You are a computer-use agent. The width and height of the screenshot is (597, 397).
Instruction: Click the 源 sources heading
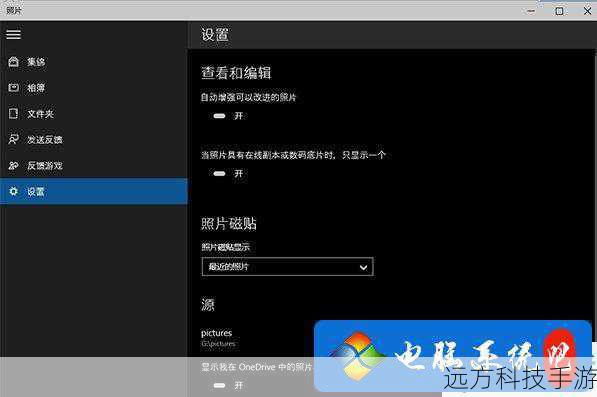[208, 305]
